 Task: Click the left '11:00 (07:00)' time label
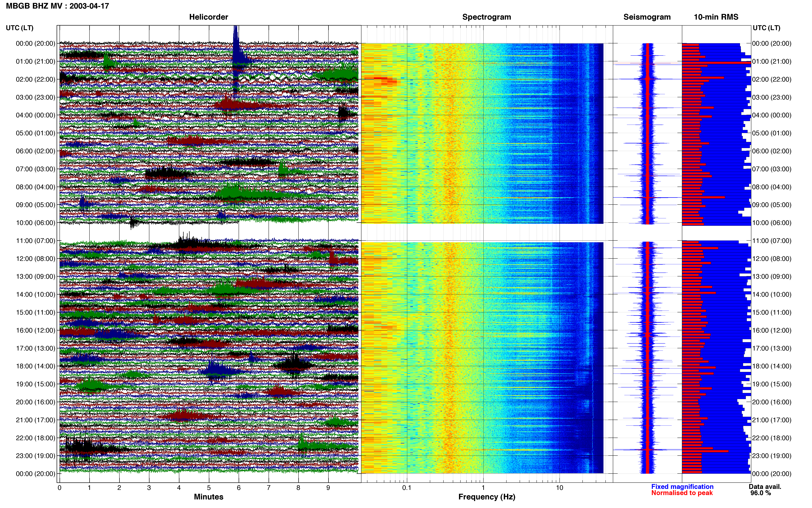pyautogui.click(x=35, y=240)
